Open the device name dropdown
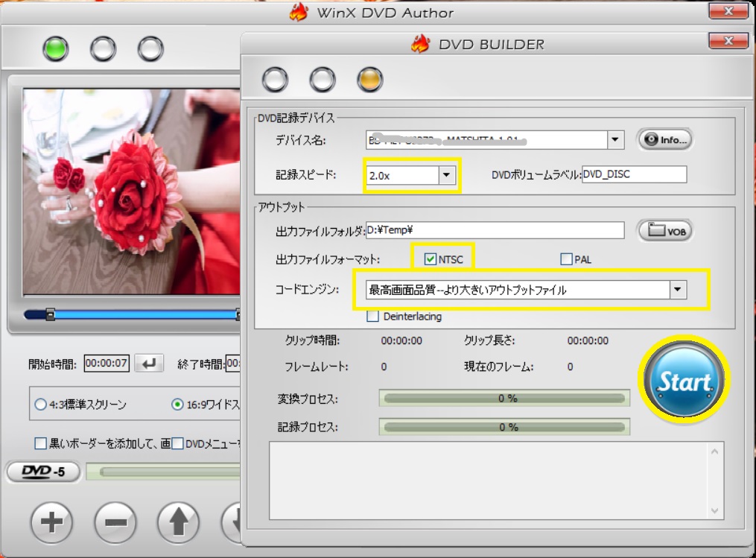Screen dimensions: 756x558 click(615, 140)
